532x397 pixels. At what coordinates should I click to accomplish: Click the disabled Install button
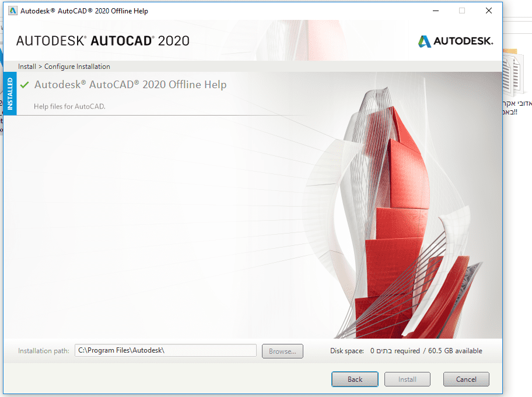click(407, 379)
